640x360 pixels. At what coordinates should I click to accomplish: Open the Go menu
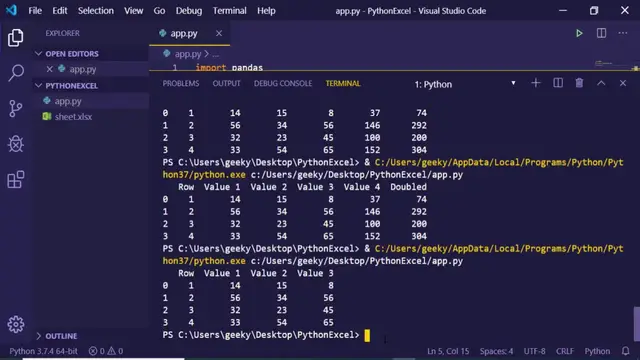[x=159, y=11]
